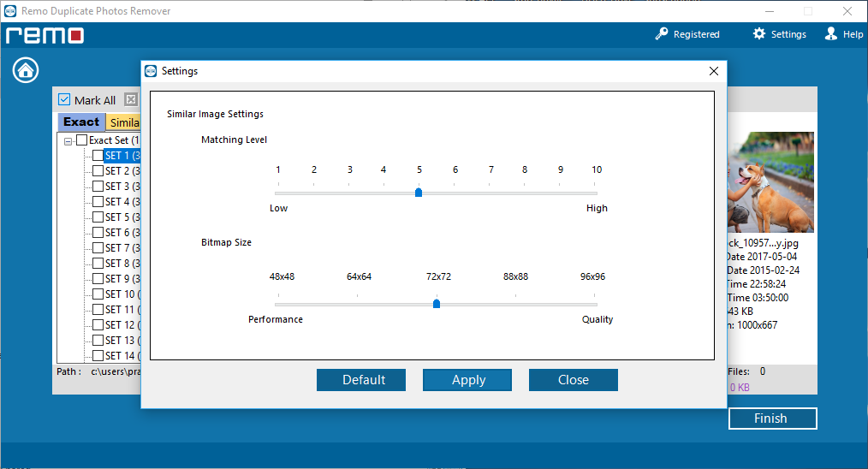The width and height of the screenshot is (868, 469).
Task: Select the SET 9 tree row
Action: pyautogui.click(x=122, y=278)
